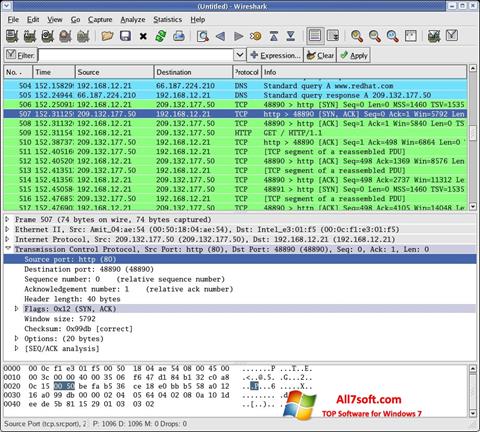The width and height of the screenshot is (480, 432).
Task: Expand the Ethernet II tree node
Action: (7, 229)
